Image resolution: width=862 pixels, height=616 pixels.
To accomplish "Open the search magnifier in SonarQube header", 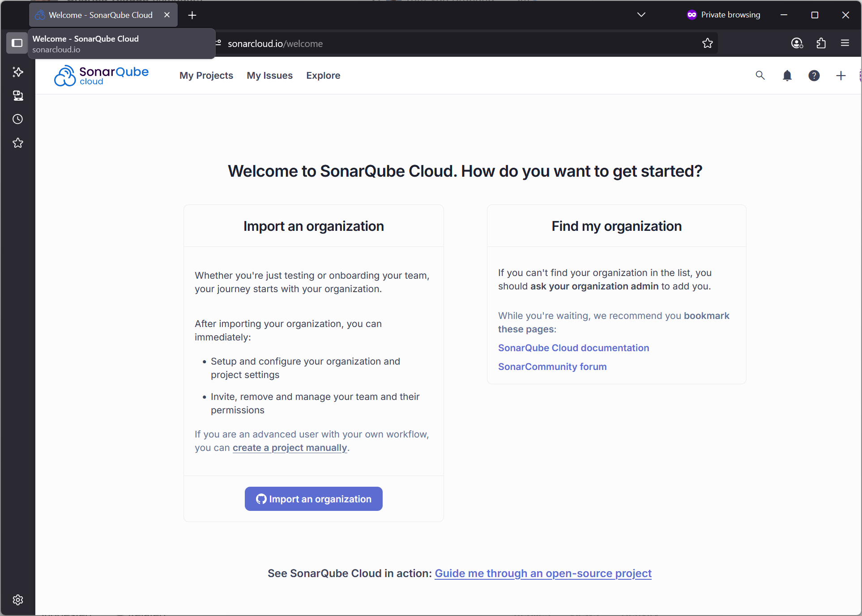I will [x=760, y=76].
